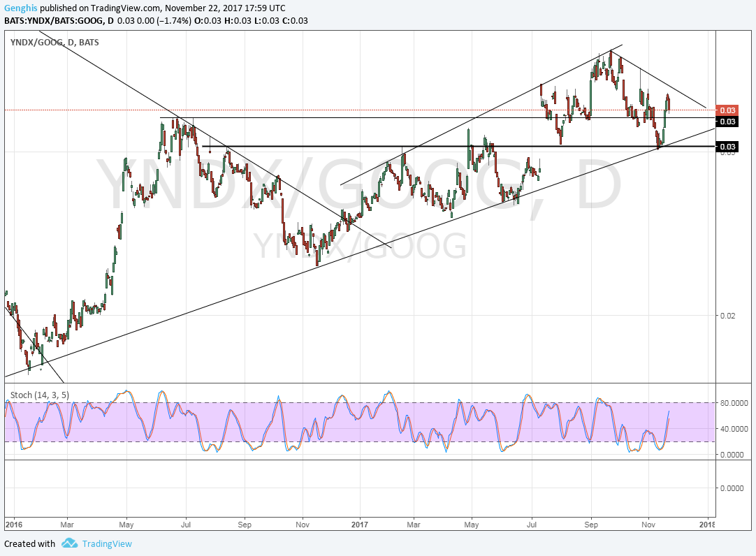This screenshot has width=756, height=556.
Task: Click the TradingView cloud logo icon
Action: point(69,543)
